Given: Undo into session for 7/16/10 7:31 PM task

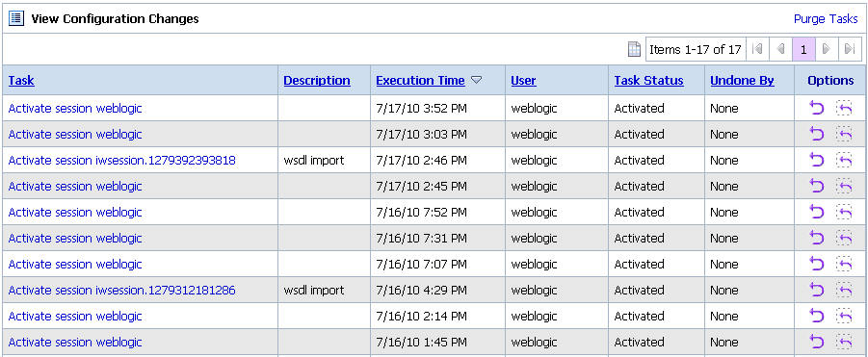Looking at the screenshot, I should point(844,239).
